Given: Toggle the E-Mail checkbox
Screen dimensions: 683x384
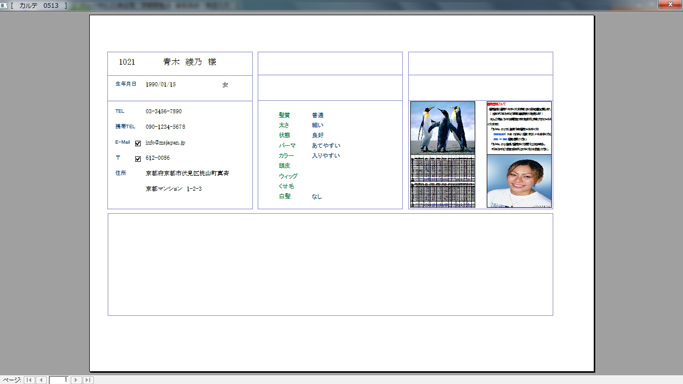Looking at the screenshot, I should click(138, 143).
